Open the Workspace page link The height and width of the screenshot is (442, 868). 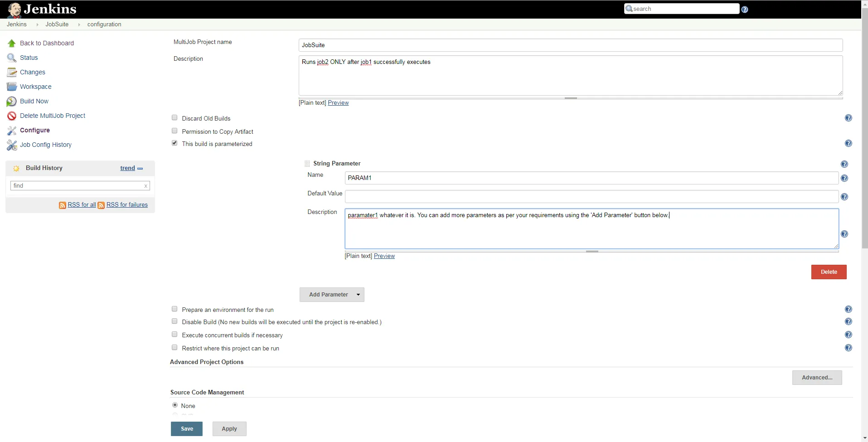tap(35, 87)
